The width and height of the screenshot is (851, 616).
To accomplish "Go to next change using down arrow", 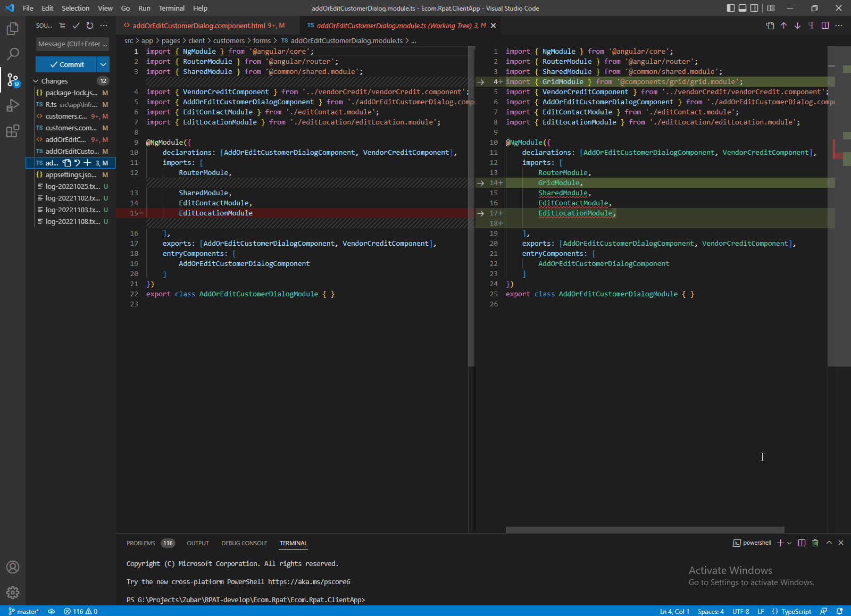I will tap(797, 26).
